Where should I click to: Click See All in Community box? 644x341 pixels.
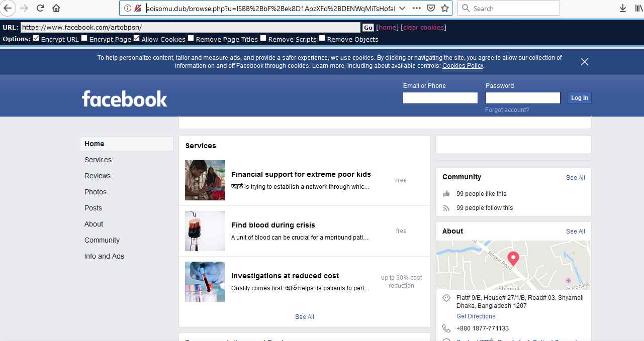pyautogui.click(x=576, y=178)
